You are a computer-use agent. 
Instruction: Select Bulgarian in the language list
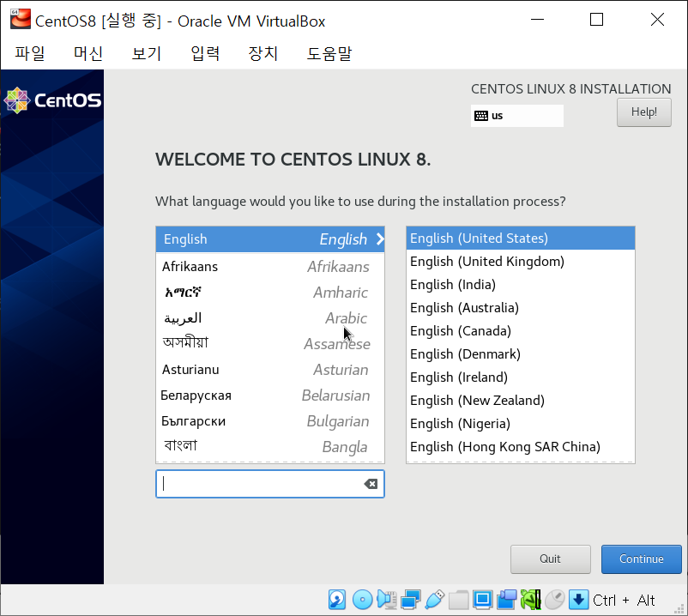point(270,421)
